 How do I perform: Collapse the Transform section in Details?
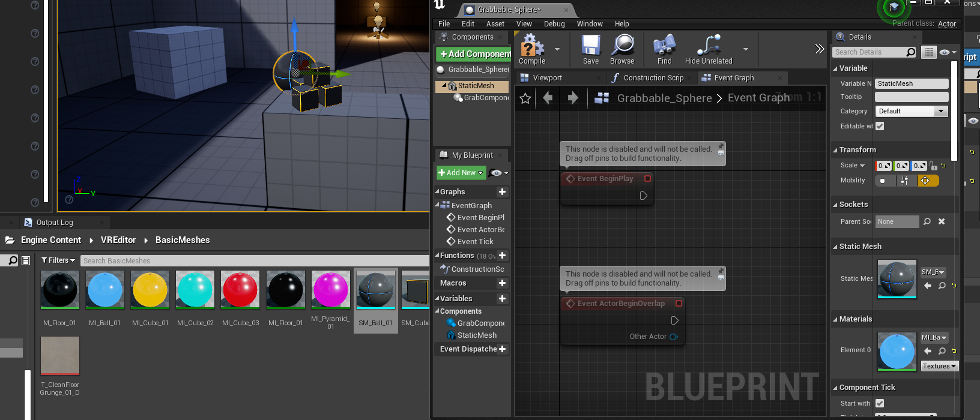pos(835,150)
